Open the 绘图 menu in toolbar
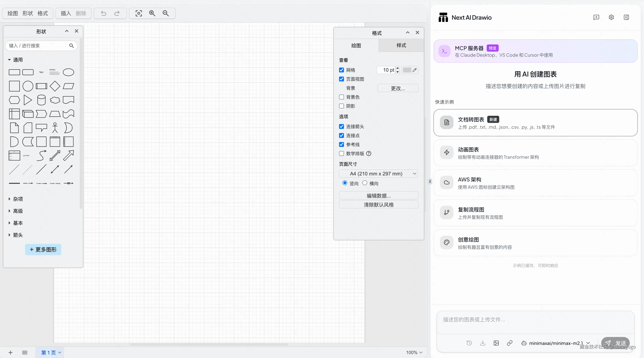This screenshot has height=358, width=644. point(13,13)
